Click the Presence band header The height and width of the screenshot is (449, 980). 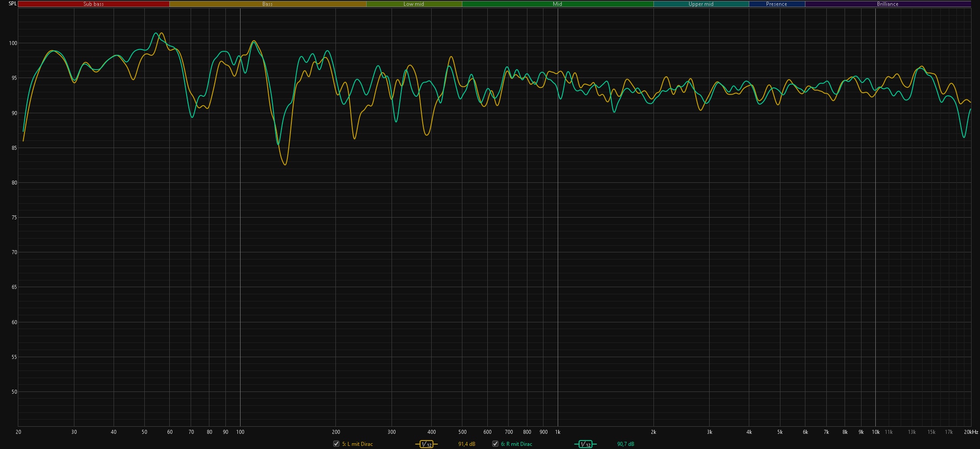[776, 4]
